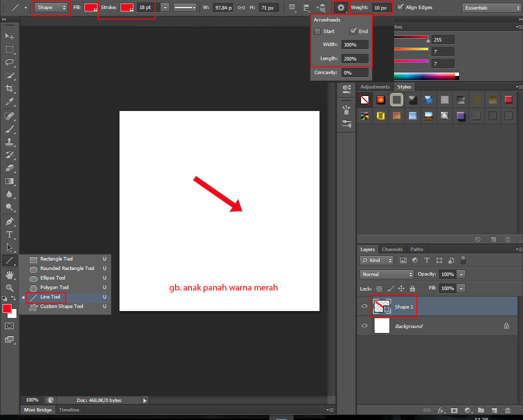Open the Normal blend mode dropdown
The image size is (523, 420).
[x=386, y=274]
